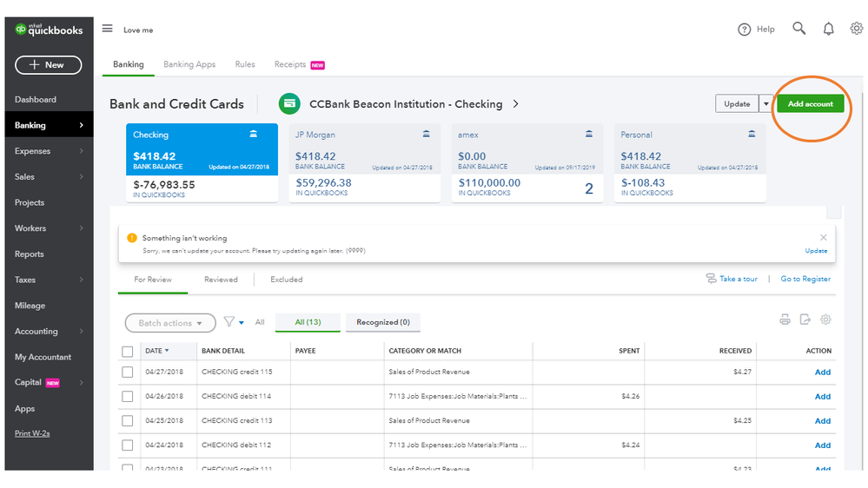Switch to the Reviewed tab

point(221,280)
